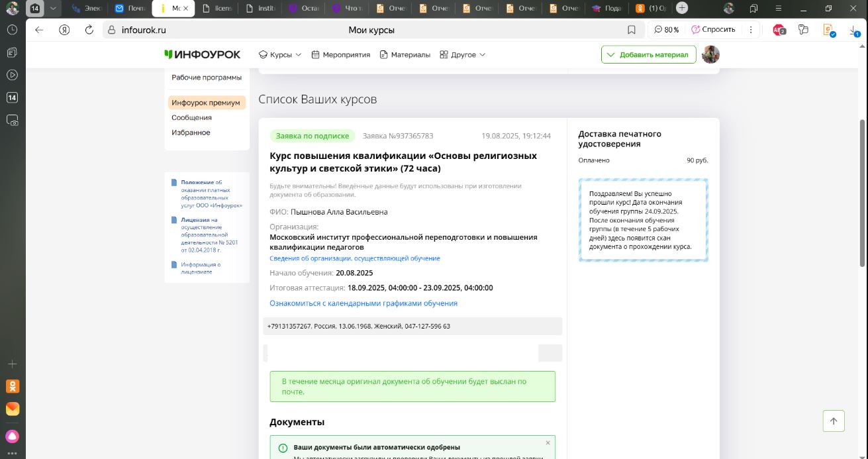Open the browser history clock icon
The width and height of the screenshot is (868, 459).
pyautogui.click(x=12, y=30)
